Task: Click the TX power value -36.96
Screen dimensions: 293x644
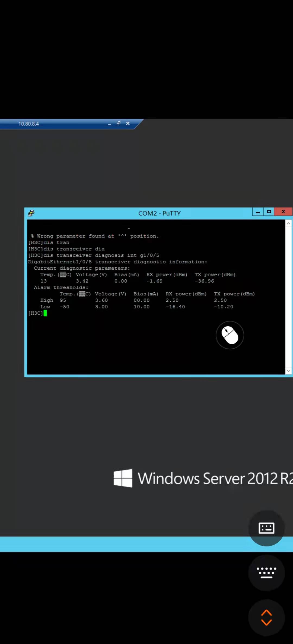Action: (204, 281)
